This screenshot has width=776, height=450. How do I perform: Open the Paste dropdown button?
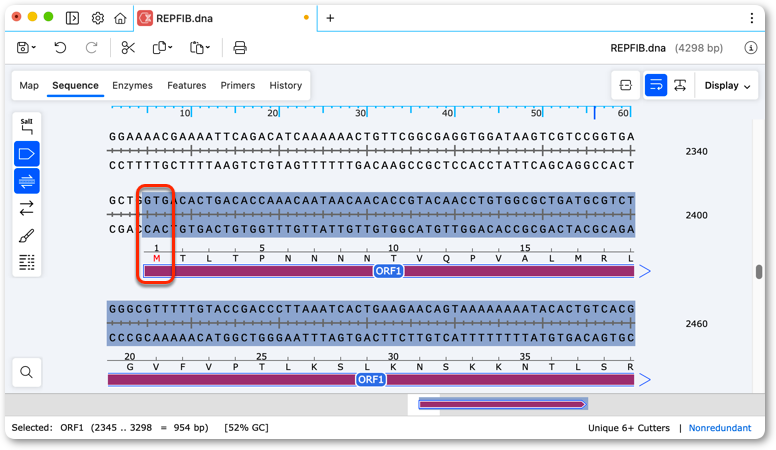click(199, 48)
